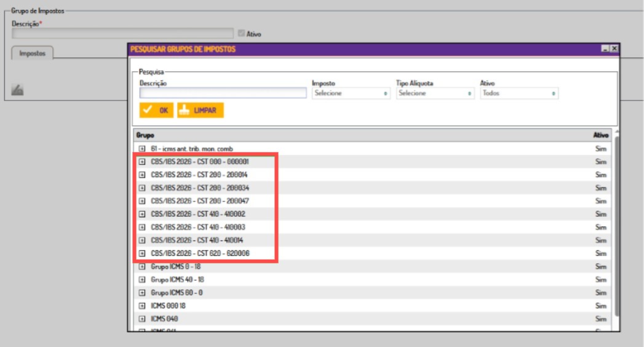The width and height of the screenshot is (644, 347).
Task: Open the Ativo filter dropdown showing Todos
Action: (519, 94)
